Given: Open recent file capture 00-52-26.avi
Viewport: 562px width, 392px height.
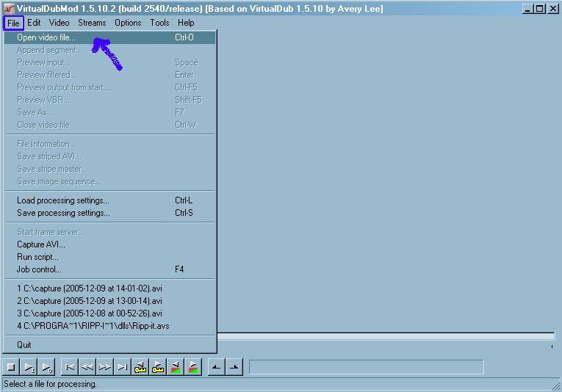Looking at the screenshot, I should [x=109, y=313].
